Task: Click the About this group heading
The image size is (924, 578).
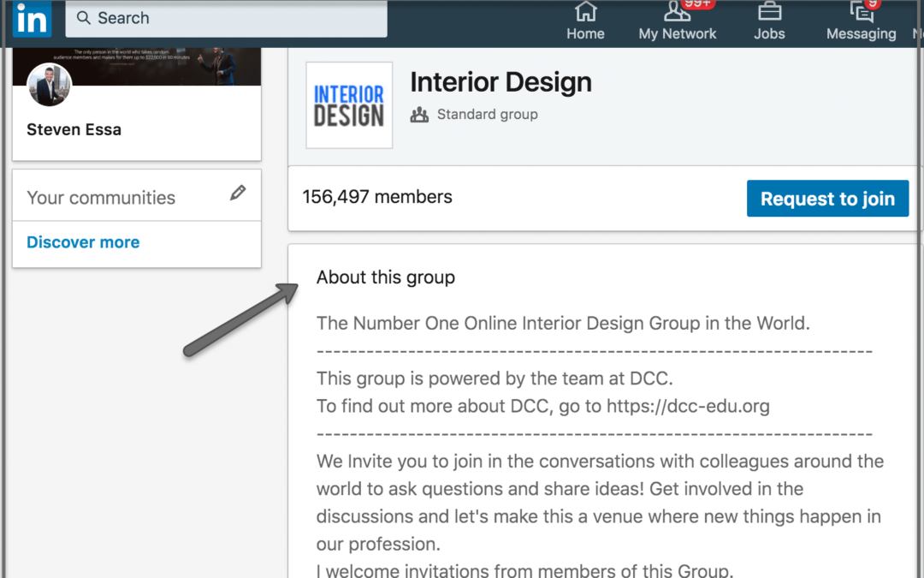Action: 385,277
